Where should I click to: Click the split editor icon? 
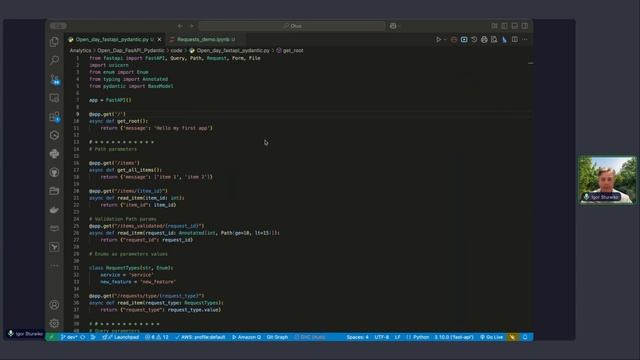click(515, 40)
